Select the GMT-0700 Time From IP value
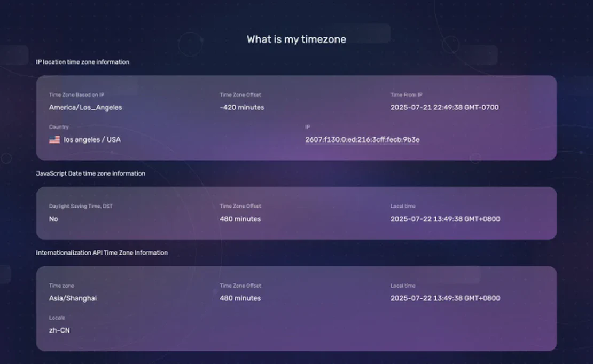 coord(444,107)
